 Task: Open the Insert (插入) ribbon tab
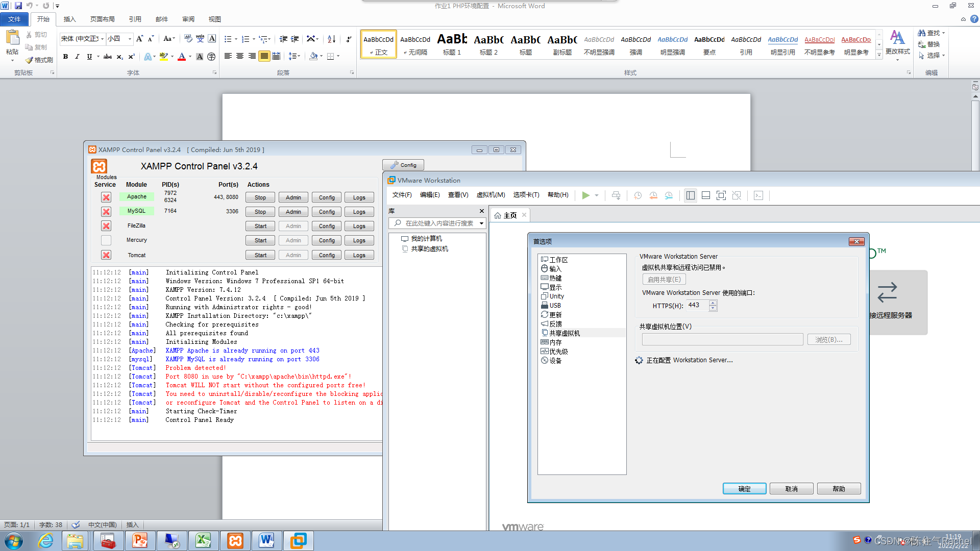pos(69,19)
